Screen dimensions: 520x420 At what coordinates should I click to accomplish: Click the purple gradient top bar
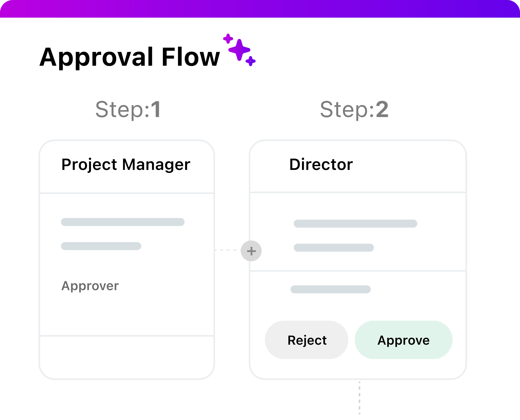click(259, 9)
